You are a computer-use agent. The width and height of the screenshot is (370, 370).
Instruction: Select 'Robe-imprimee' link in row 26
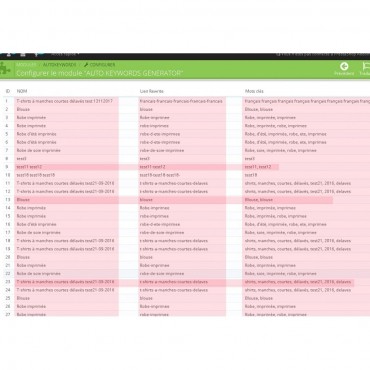pyautogui.click(x=154, y=306)
